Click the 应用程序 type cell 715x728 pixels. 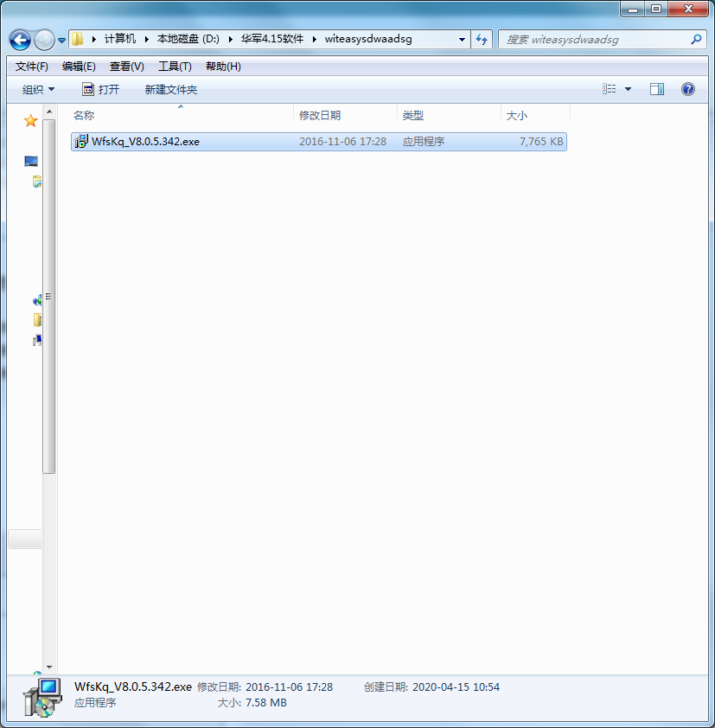(424, 142)
